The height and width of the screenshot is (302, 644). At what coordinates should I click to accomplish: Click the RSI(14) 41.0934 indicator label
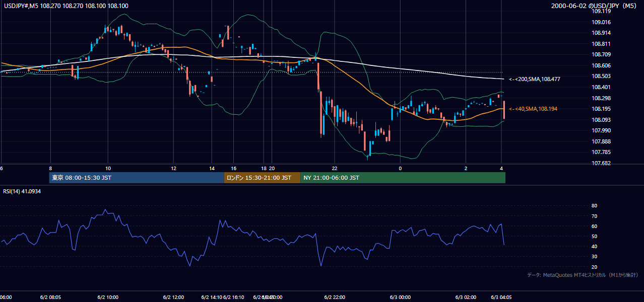coord(22,191)
